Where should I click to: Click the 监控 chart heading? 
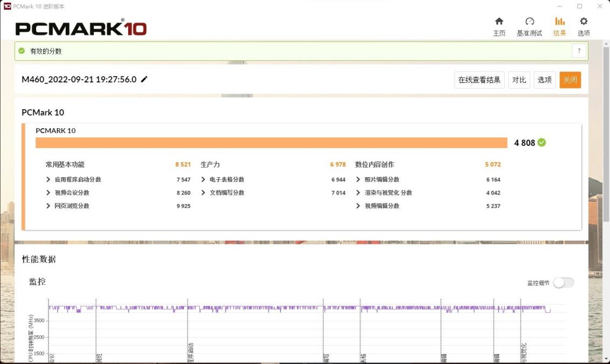(37, 282)
